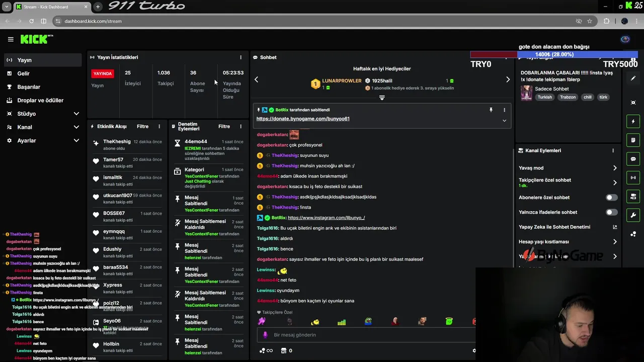Open new browser tab
This screenshot has width=644, height=362.
pyautogui.click(x=98, y=7)
